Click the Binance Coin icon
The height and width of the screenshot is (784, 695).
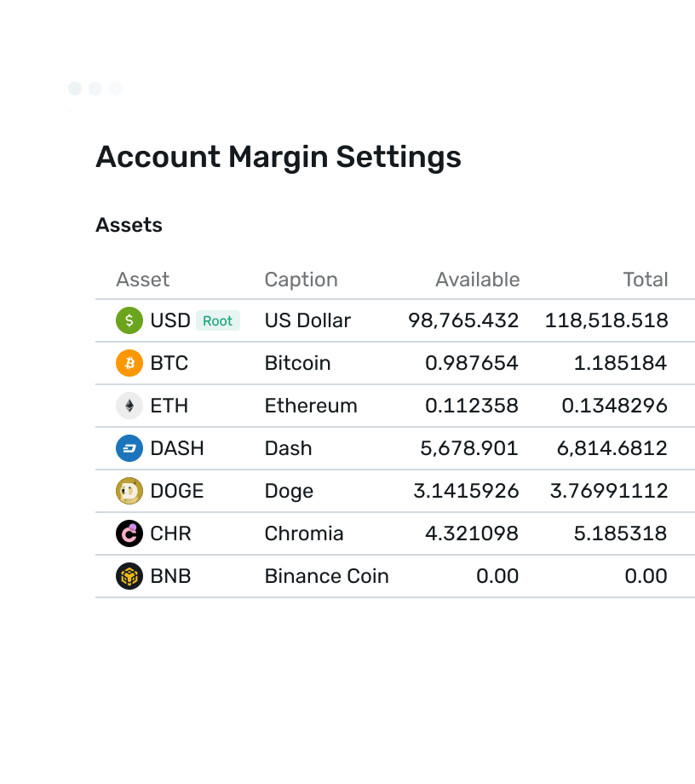coord(128,576)
